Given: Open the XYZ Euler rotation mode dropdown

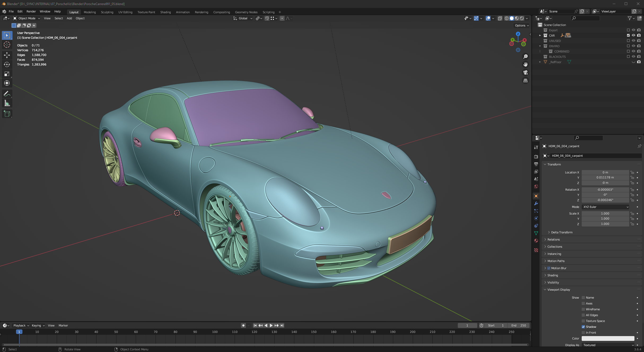Looking at the screenshot, I should [x=605, y=207].
